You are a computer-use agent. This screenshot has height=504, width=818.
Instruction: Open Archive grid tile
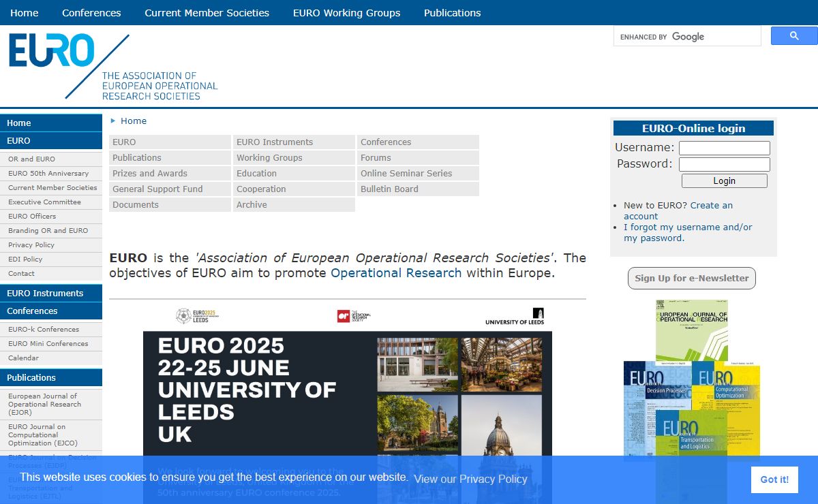point(294,204)
